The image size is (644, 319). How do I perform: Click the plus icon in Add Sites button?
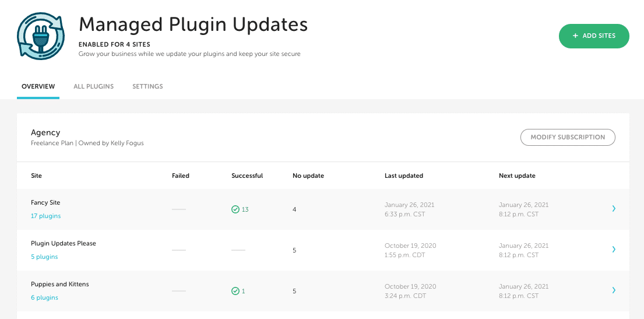[x=576, y=36]
